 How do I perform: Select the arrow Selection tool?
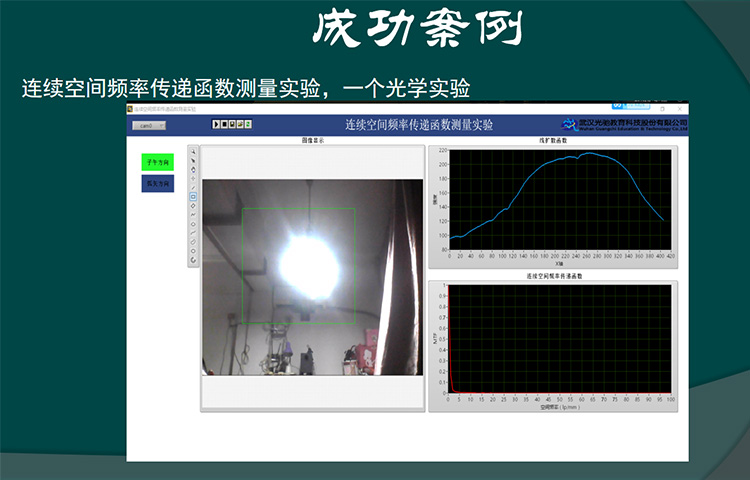pos(193,161)
